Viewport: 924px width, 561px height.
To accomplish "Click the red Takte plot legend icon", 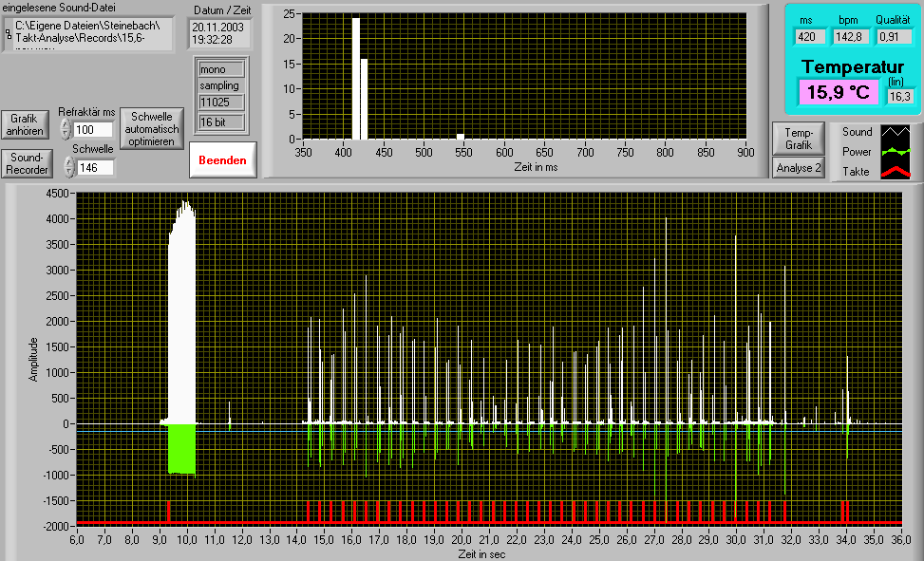I will tap(896, 172).
